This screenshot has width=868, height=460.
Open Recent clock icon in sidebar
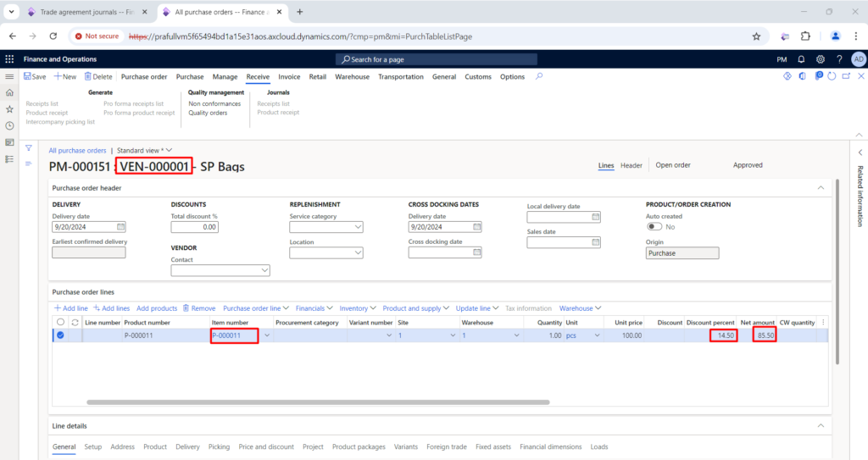[9, 125]
